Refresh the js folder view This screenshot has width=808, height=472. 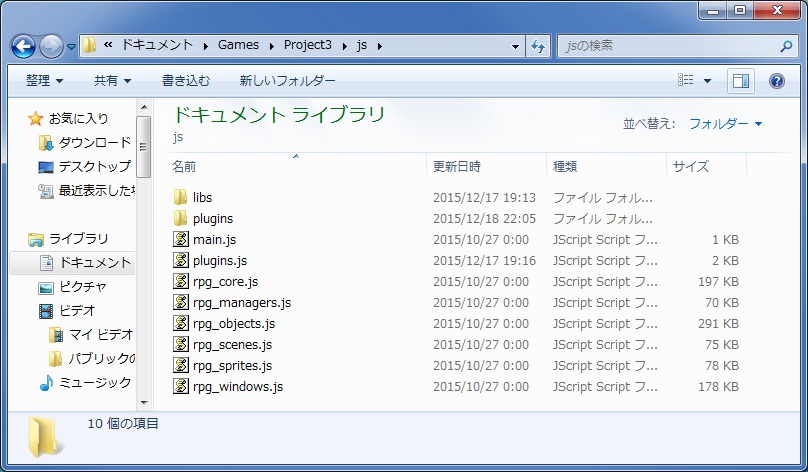[538, 46]
